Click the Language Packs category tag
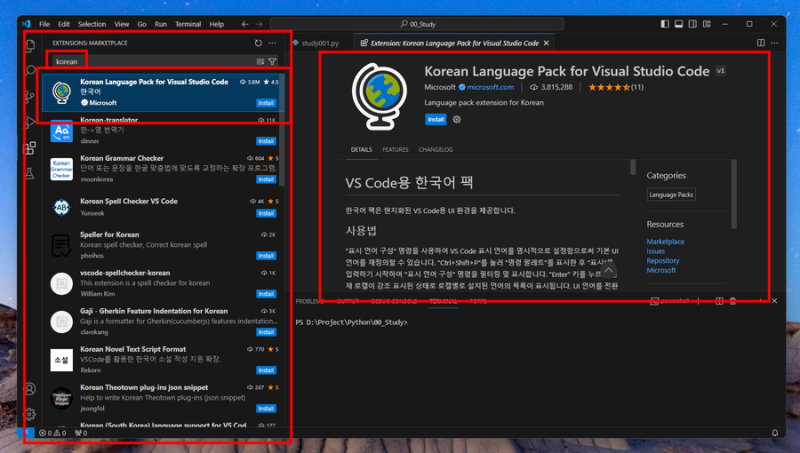800x453 pixels. [671, 194]
